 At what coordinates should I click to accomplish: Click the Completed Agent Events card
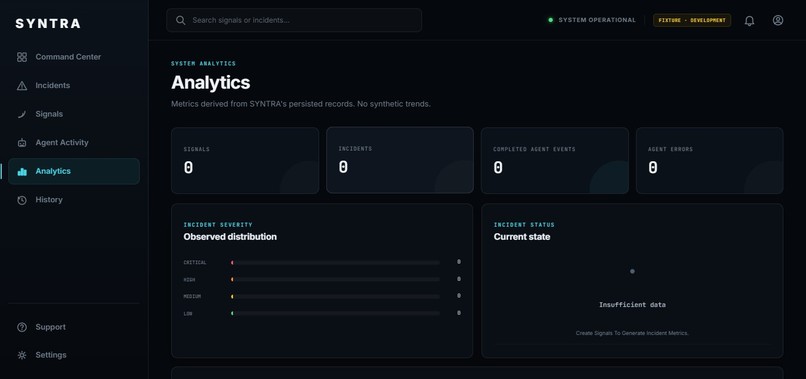point(555,160)
